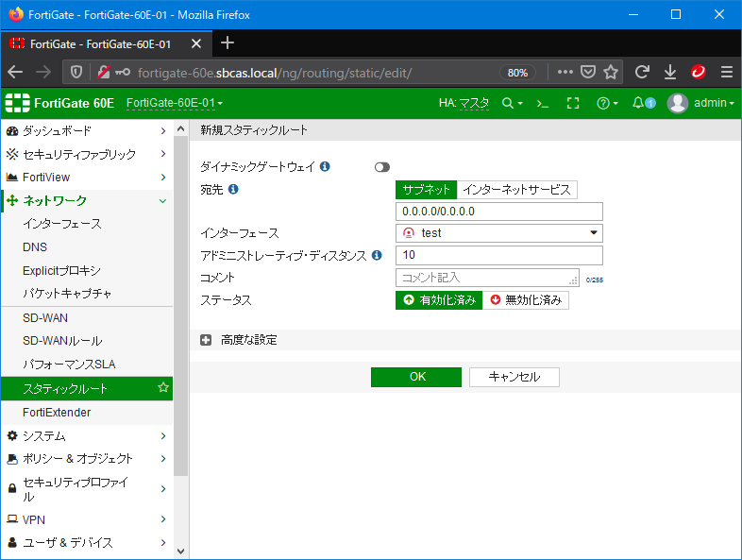Image resolution: width=742 pixels, height=560 pixels.
Task: Click info icon beside 宛先
Action: coord(233,190)
